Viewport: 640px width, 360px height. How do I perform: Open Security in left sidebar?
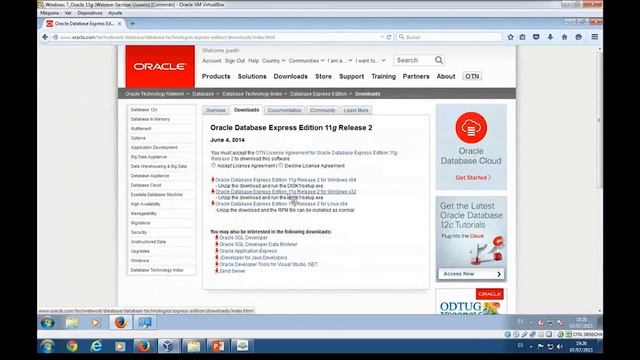click(138, 232)
